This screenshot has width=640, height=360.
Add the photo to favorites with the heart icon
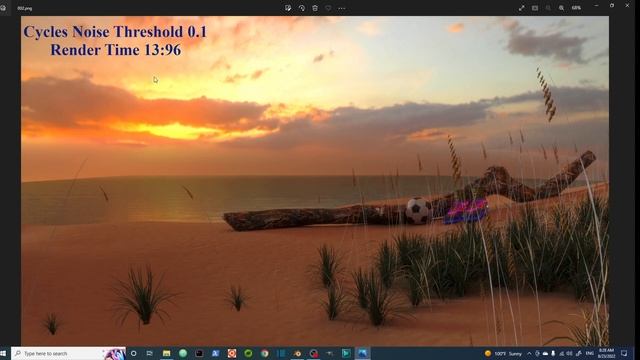coord(328,8)
